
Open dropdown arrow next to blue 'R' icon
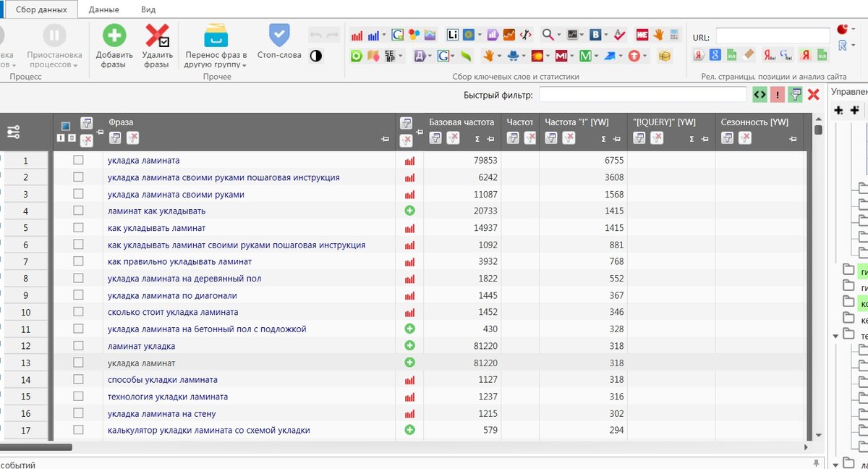[853, 45]
